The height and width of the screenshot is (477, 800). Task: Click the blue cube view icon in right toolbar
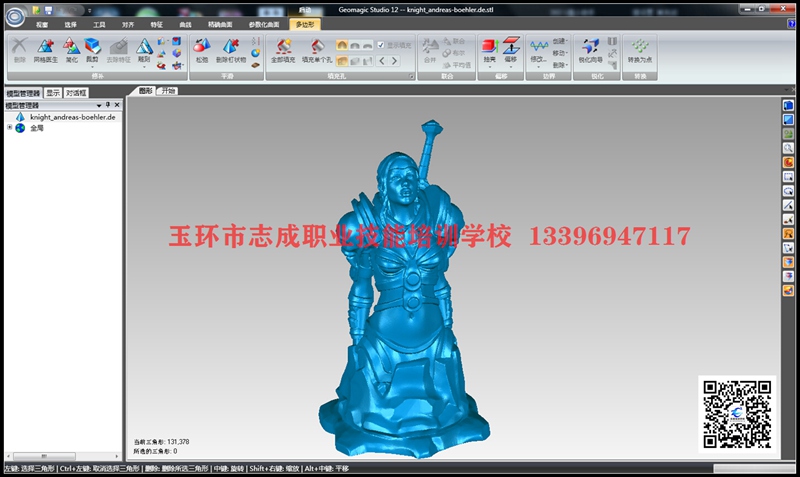(788, 106)
